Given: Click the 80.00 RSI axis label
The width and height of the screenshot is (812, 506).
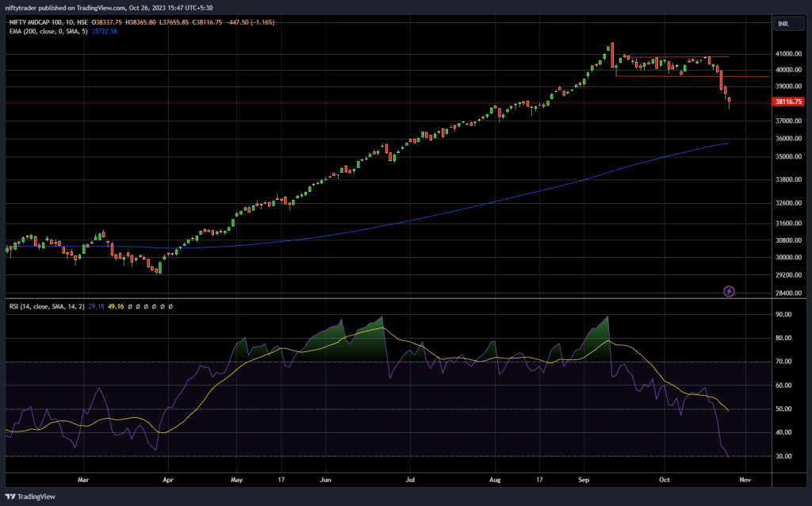Looking at the screenshot, I should pyautogui.click(x=783, y=338).
